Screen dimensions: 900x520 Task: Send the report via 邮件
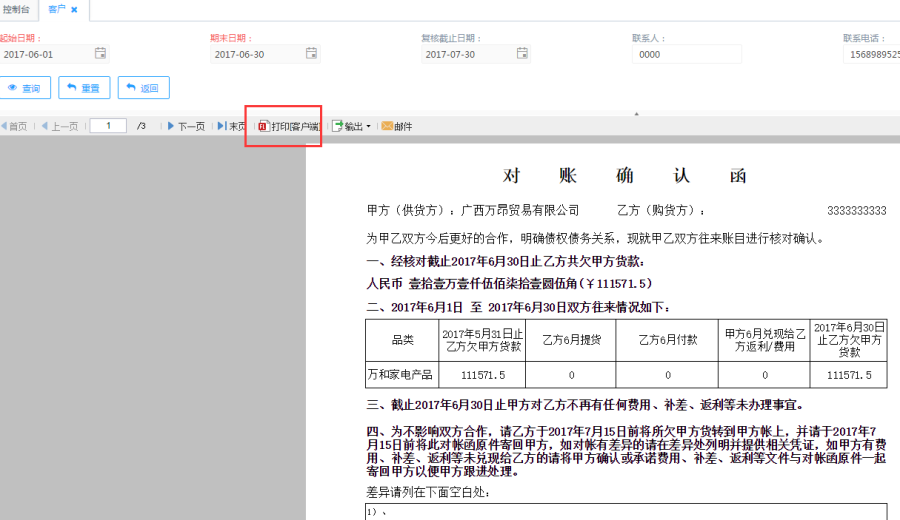click(396, 126)
